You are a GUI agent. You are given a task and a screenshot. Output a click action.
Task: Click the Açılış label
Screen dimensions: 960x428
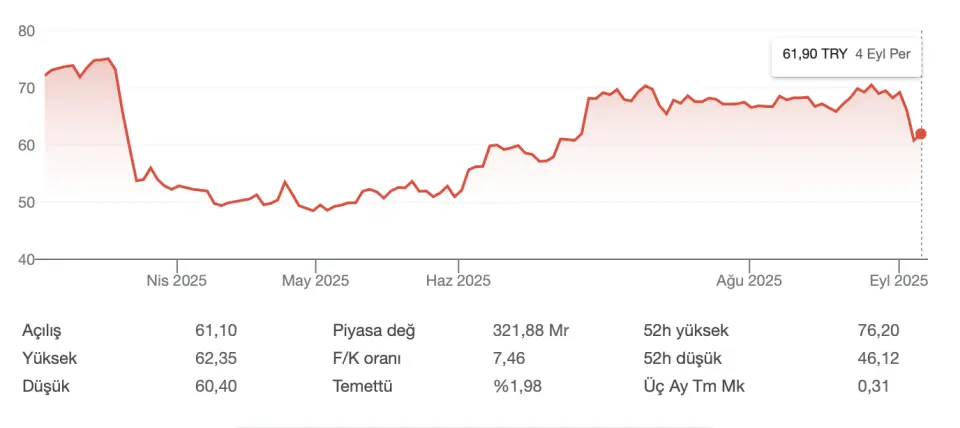click(x=42, y=331)
